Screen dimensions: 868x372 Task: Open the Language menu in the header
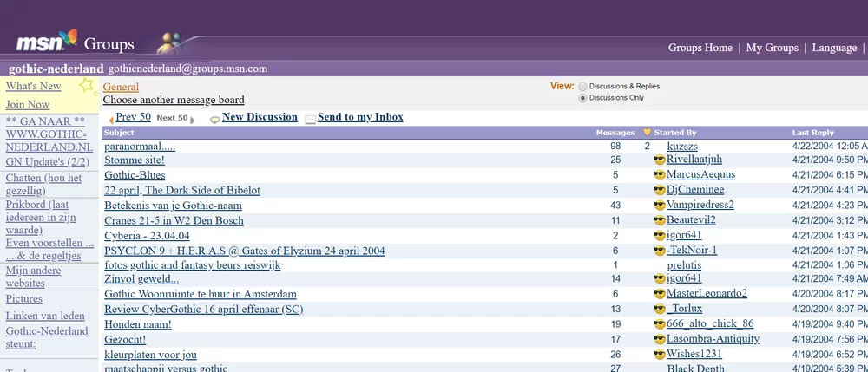click(x=834, y=48)
